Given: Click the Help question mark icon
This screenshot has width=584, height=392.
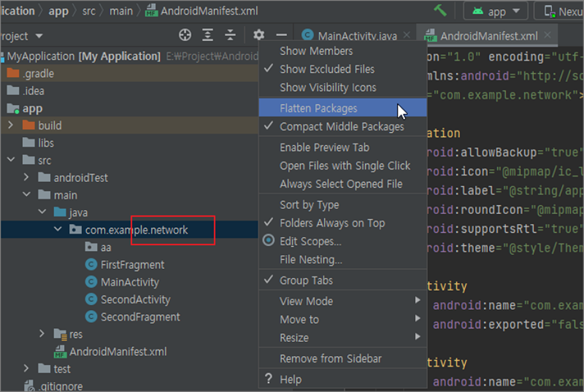Looking at the screenshot, I should (268, 378).
